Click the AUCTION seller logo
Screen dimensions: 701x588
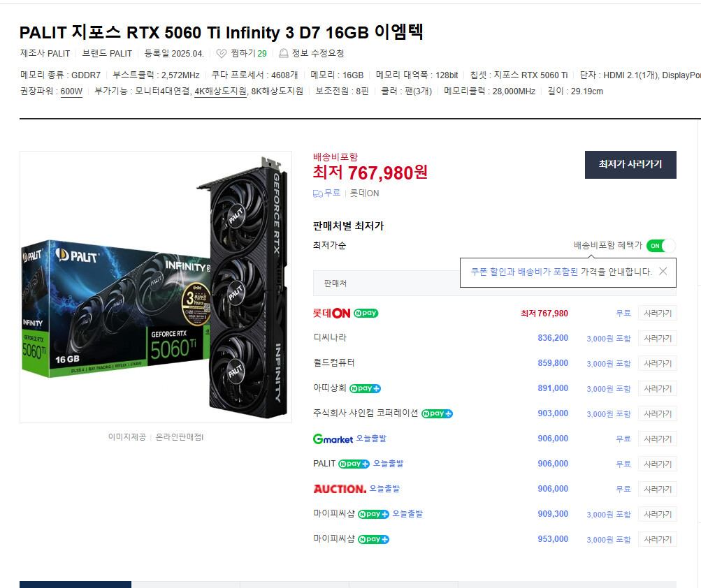coord(340,489)
